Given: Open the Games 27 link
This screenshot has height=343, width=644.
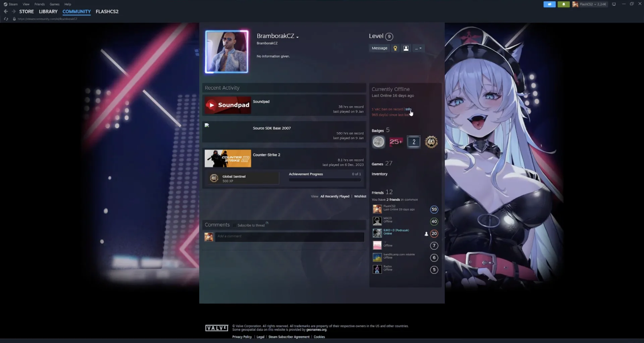Looking at the screenshot, I should 382,163.
